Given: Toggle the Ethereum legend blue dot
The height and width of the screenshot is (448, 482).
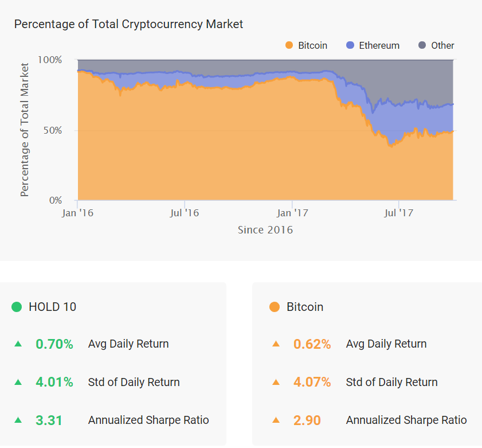Looking at the screenshot, I should pyautogui.click(x=350, y=45).
